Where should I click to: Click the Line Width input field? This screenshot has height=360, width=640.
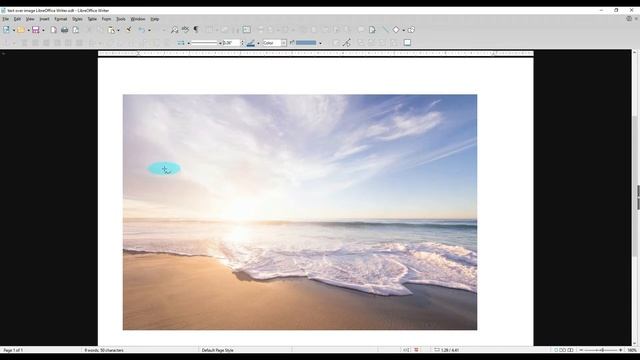(231, 43)
